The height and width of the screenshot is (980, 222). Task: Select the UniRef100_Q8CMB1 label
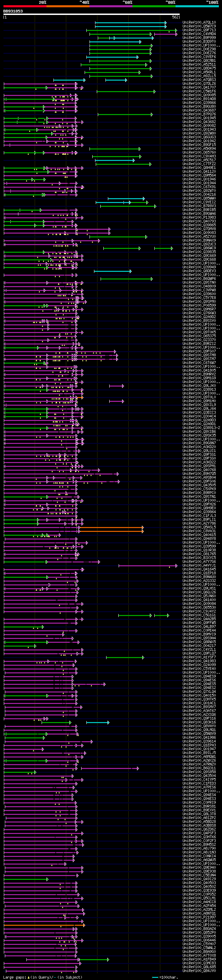pos(199,60)
